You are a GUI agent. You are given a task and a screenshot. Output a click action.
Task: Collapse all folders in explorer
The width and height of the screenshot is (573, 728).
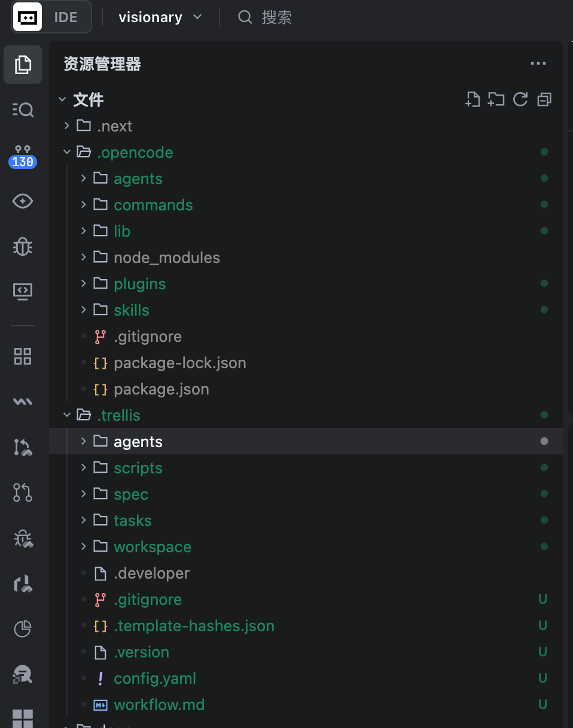click(544, 99)
